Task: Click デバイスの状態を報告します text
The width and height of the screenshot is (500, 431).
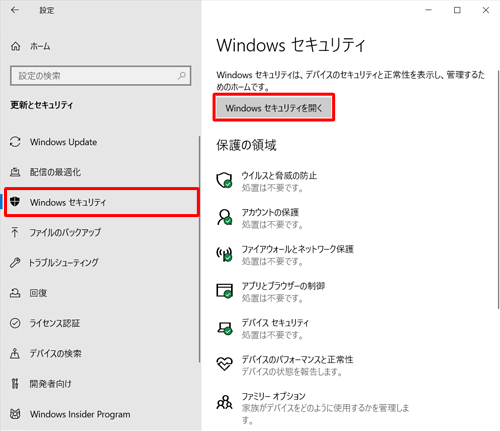Action: [x=292, y=371]
